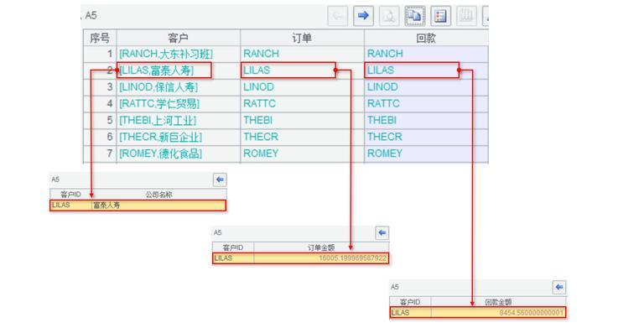Click the list properties toolbar icon

pyautogui.click(x=441, y=16)
